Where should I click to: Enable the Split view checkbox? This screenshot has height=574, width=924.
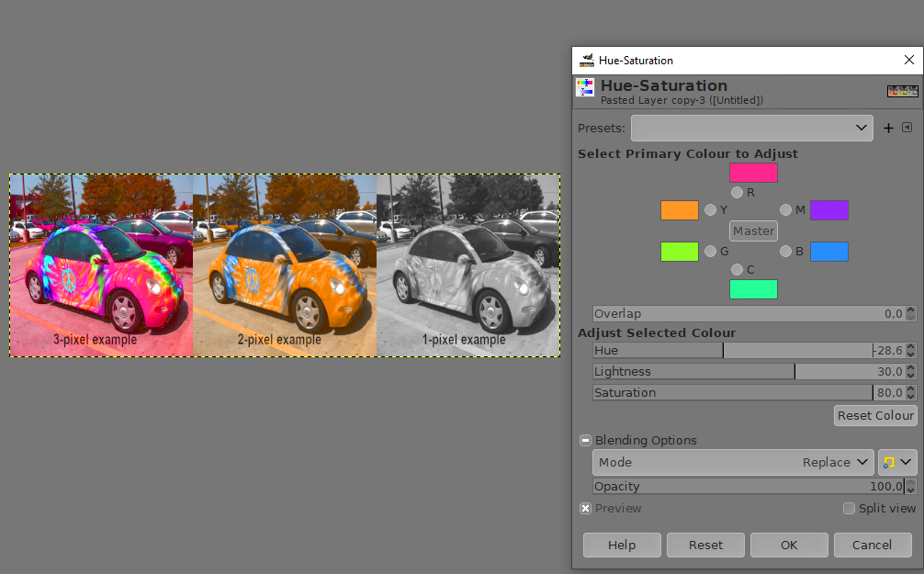pyautogui.click(x=849, y=509)
